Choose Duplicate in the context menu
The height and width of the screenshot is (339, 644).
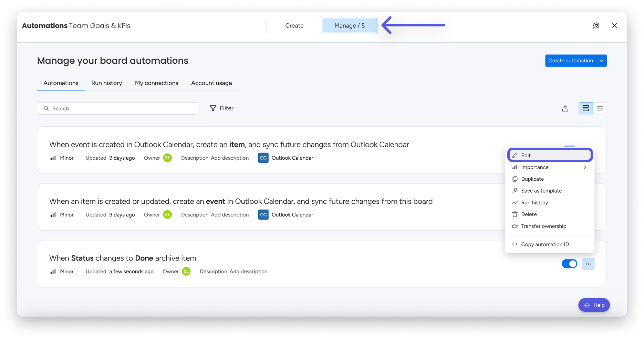click(x=532, y=179)
